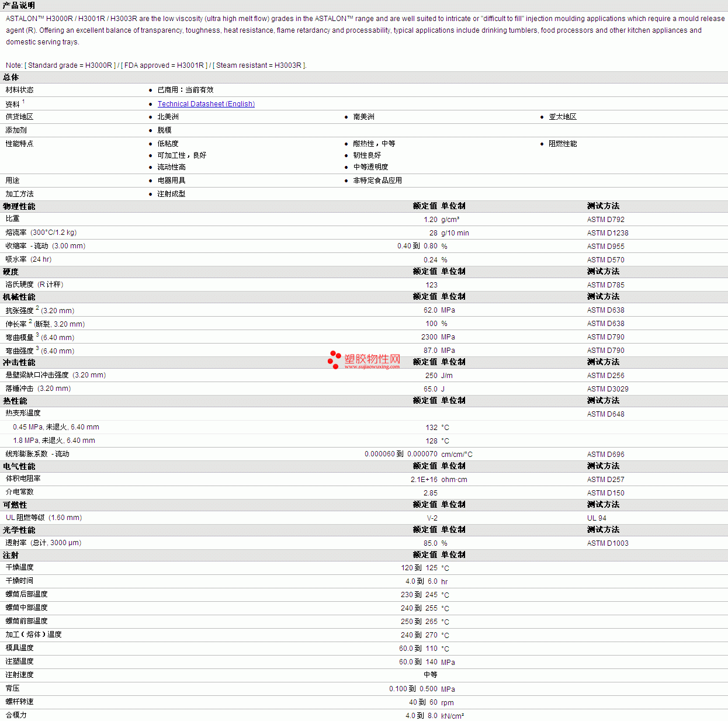Click the 机械性能 section header

coord(19,297)
